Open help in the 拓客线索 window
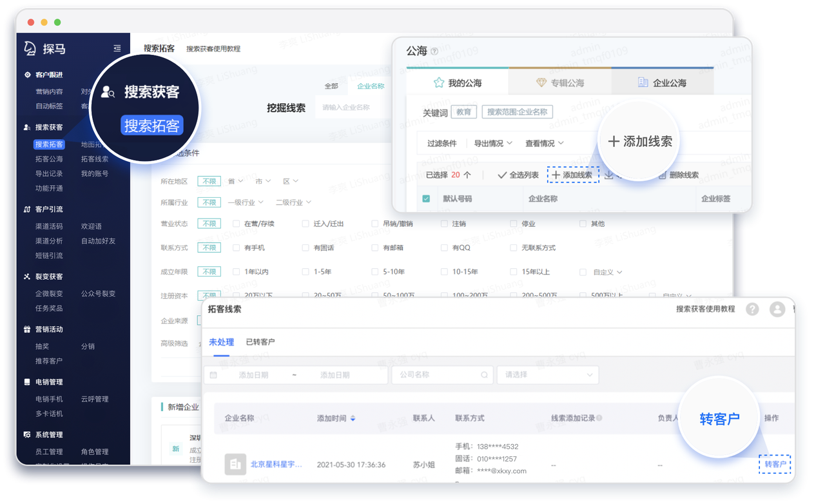825x504 pixels. [x=752, y=309]
